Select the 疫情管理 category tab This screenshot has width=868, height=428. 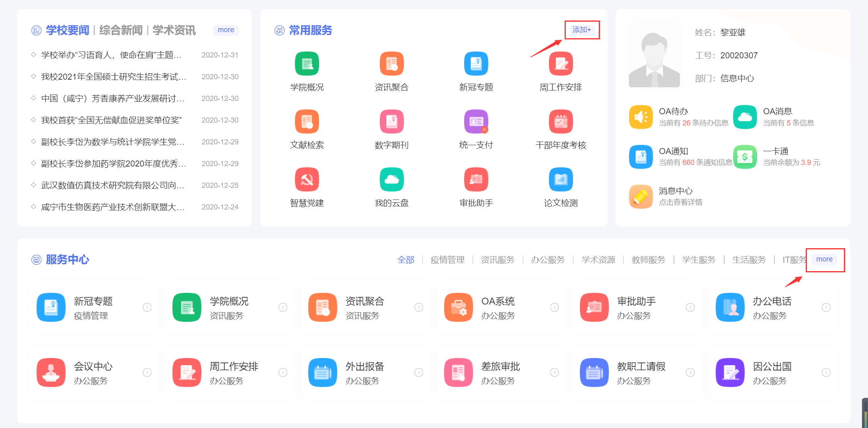(448, 260)
